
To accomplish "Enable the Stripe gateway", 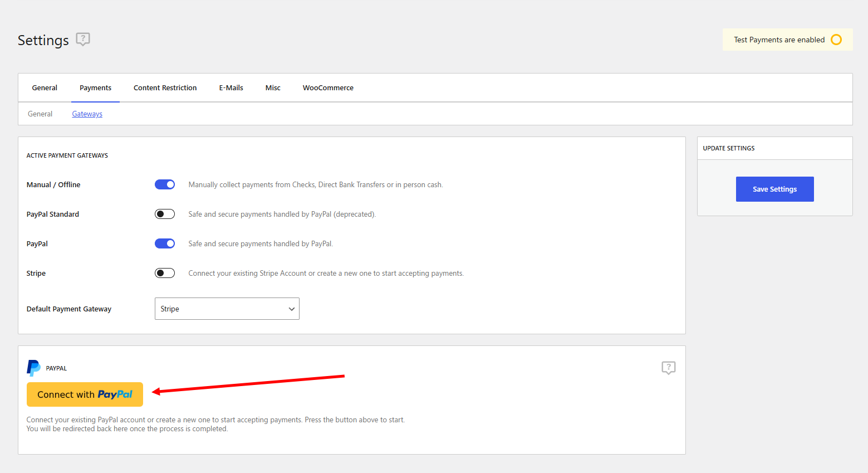I will (164, 272).
